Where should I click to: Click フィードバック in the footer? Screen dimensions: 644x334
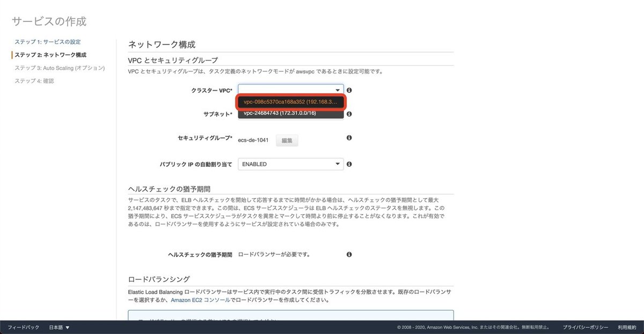[x=23, y=327]
